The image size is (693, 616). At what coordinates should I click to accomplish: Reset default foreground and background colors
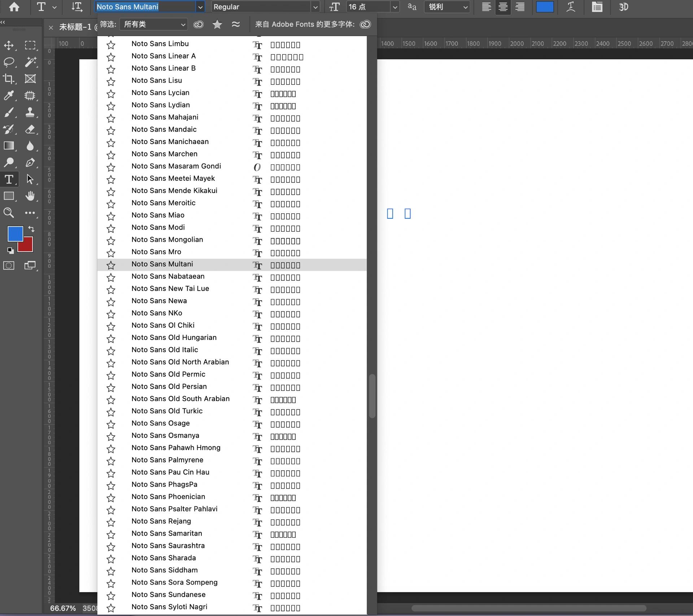[10, 250]
